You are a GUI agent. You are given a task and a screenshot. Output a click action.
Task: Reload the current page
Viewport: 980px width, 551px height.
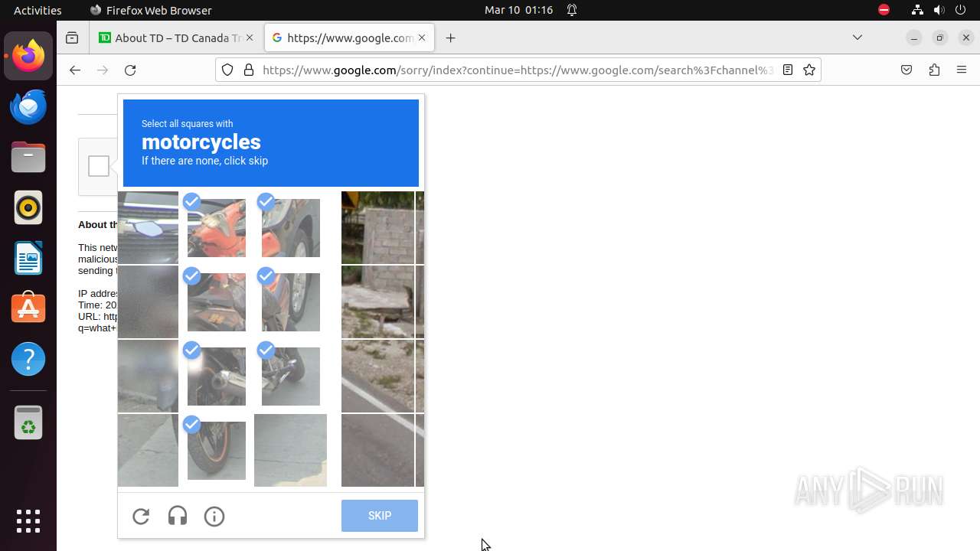[x=130, y=70]
